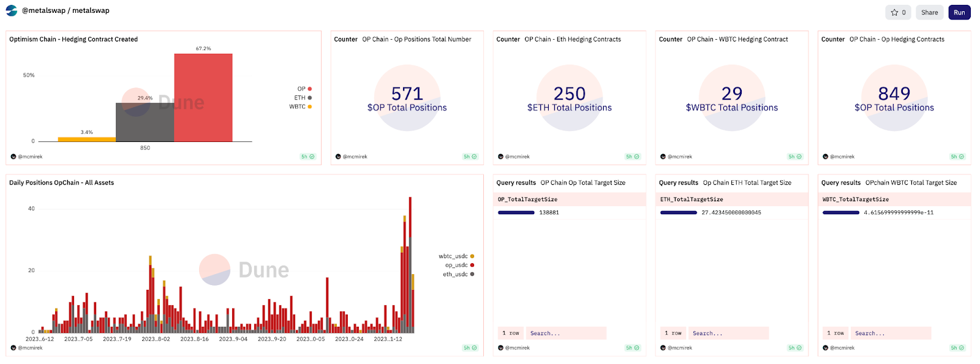Toggle wbtc_usdc series in Daily Positions legend
The image size is (980, 364).
click(456, 256)
